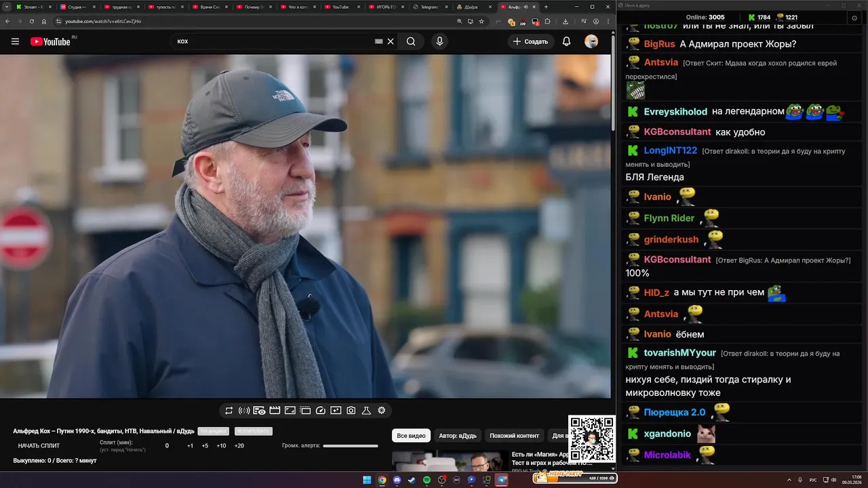
Task: Click the grey button left of КОПИРОВАТЬ
Action: [x=213, y=432]
